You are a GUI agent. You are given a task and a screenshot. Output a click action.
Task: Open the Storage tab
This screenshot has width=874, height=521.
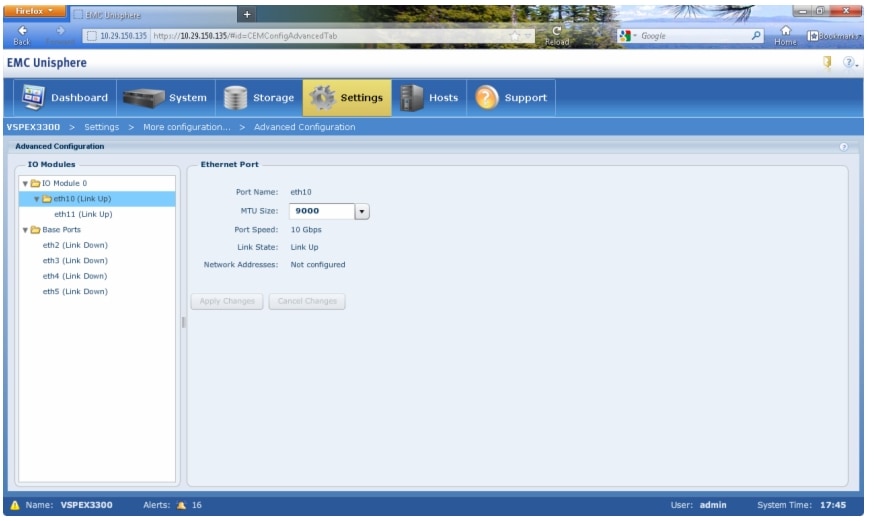(259, 98)
